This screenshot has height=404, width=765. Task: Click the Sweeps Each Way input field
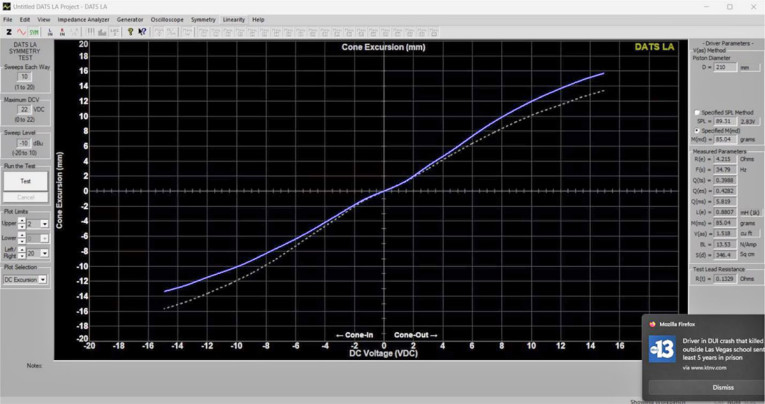(x=26, y=76)
